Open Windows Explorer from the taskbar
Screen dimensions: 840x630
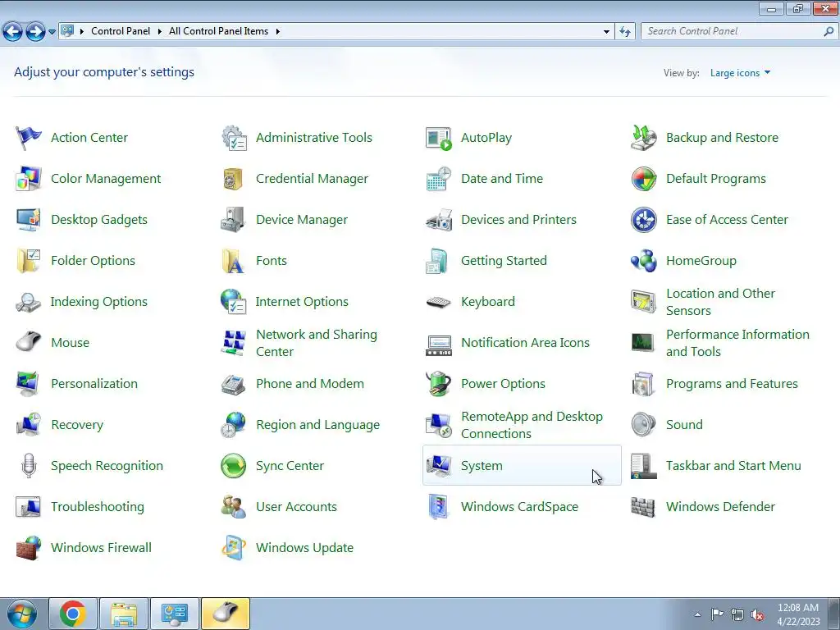pos(124,614)
